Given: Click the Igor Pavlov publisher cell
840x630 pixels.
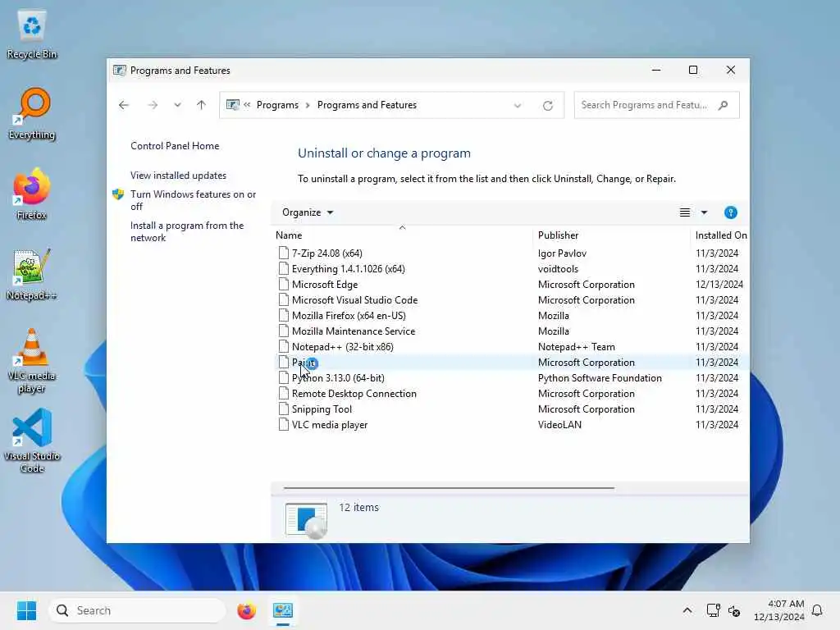Looking at the screenshot, I should coord(562,253).
